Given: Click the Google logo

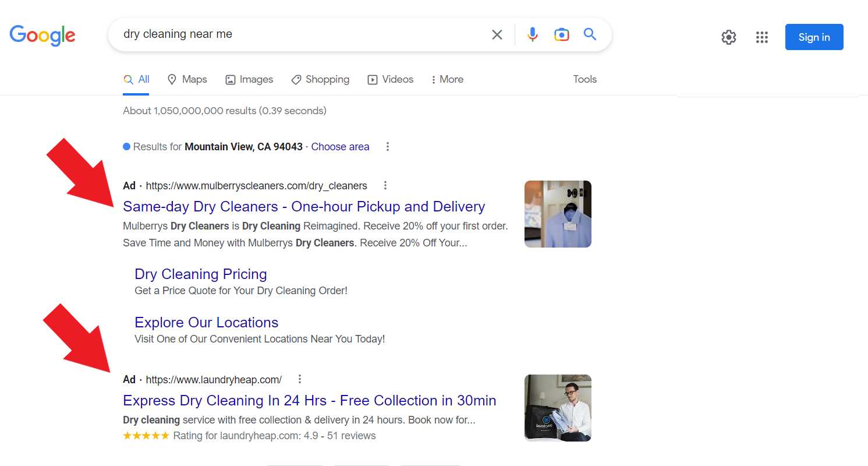Looking at the screenshot, I should pyautogui.click(x=42, y=36).
